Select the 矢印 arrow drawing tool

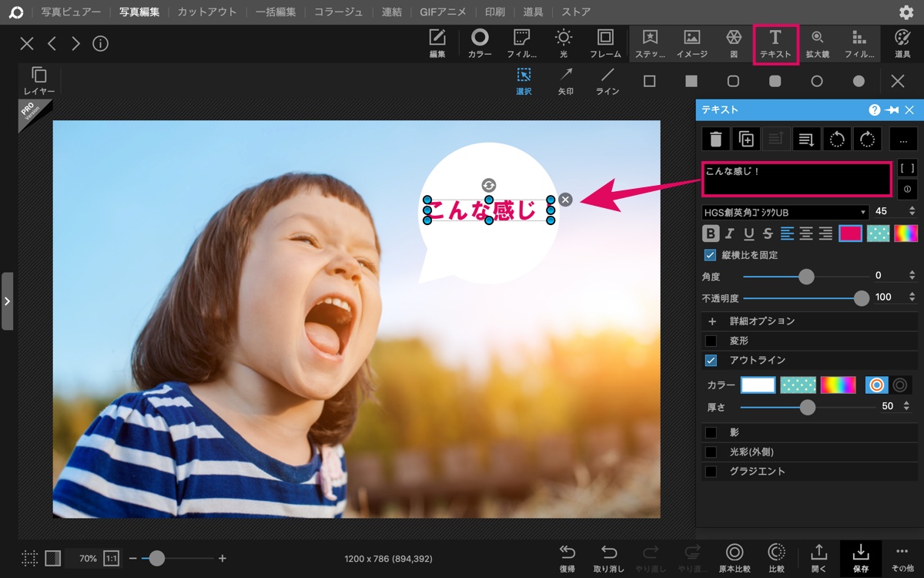[x=566, y=81]
